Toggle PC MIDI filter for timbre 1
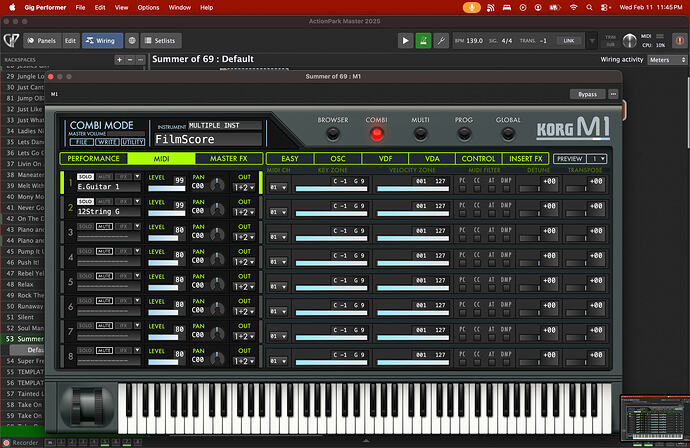The width and height of the screenshot is (690, 448). [462, 189]
